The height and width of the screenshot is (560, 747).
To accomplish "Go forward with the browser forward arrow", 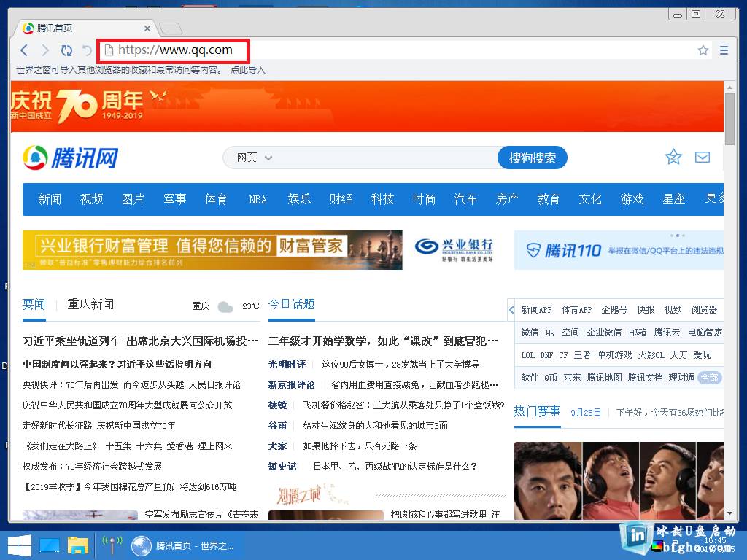I will click(x=45, y=50).
